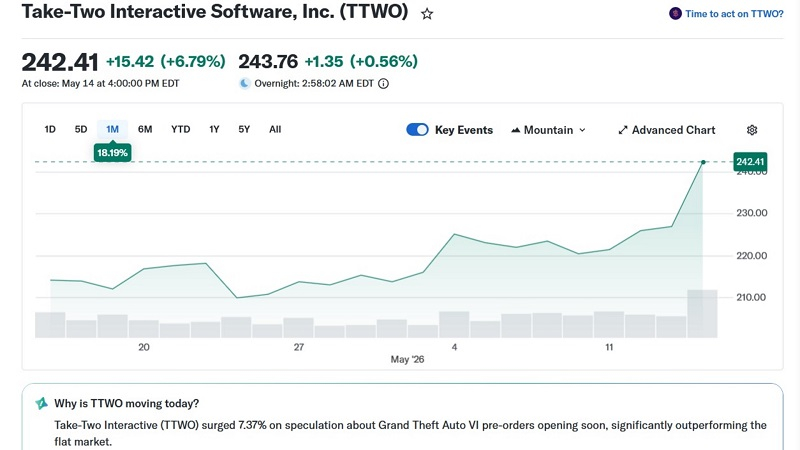Click the 242.41 price label on chart
Image resolution: width=800 pixels, height=450 pixels.
point(750,162)
